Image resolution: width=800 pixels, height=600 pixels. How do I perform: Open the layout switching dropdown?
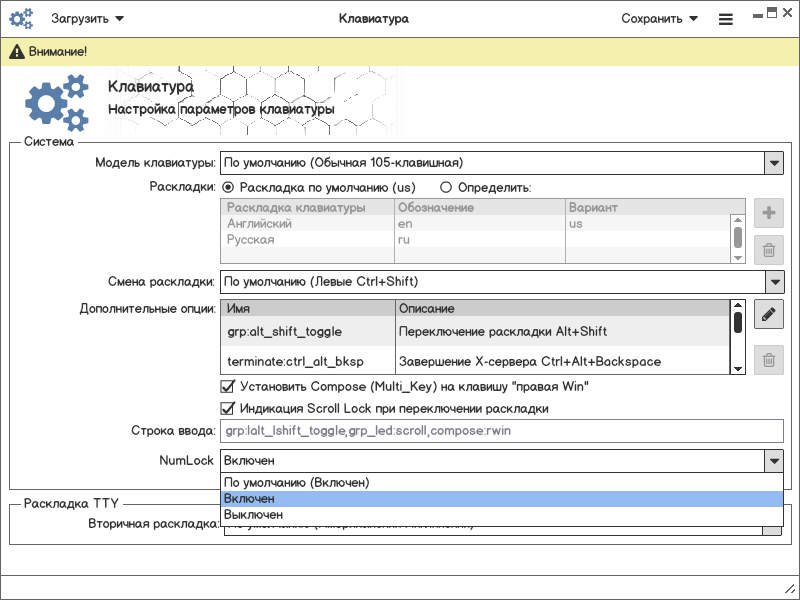(x=773, y=282)
